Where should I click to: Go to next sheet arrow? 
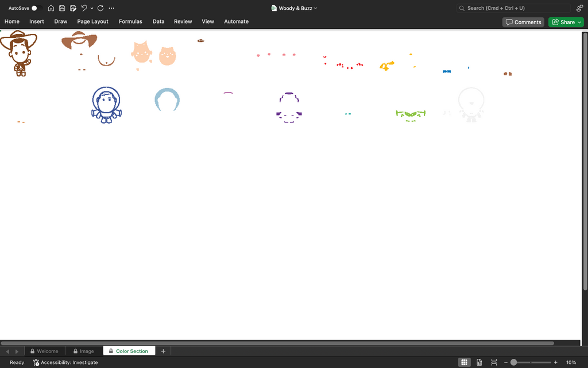[x=17, y=351]
